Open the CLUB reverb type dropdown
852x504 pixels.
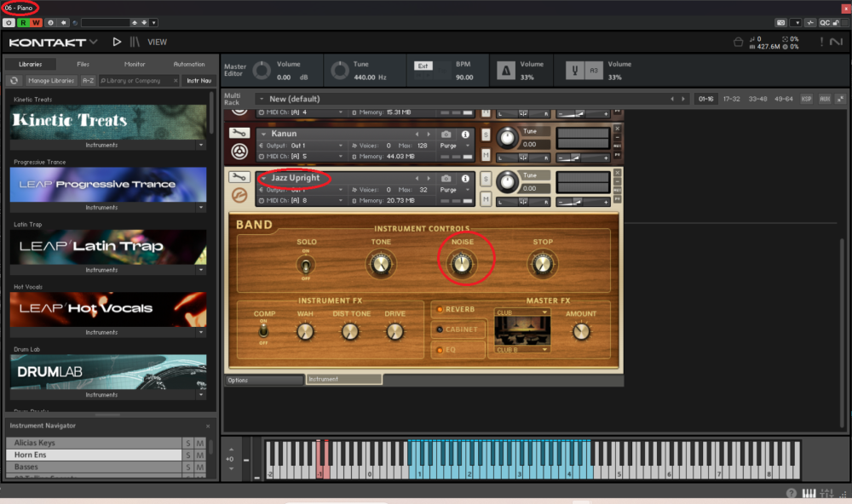click(x=522, y=312)
